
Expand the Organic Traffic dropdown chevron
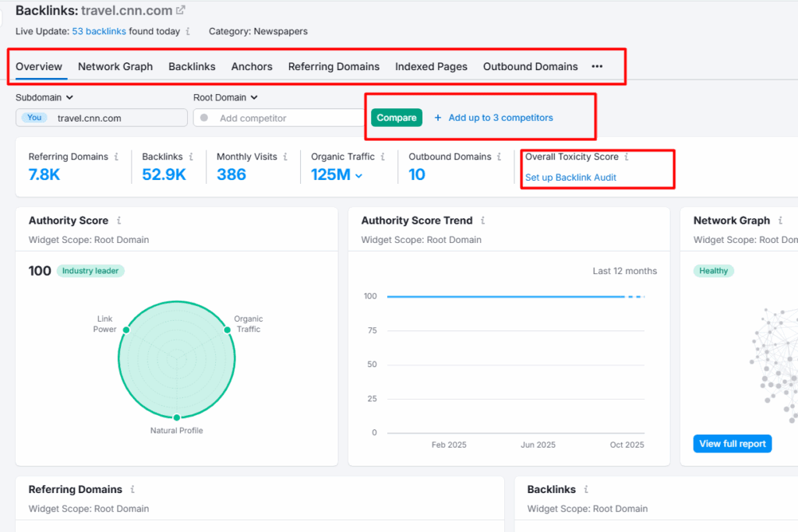359,174
